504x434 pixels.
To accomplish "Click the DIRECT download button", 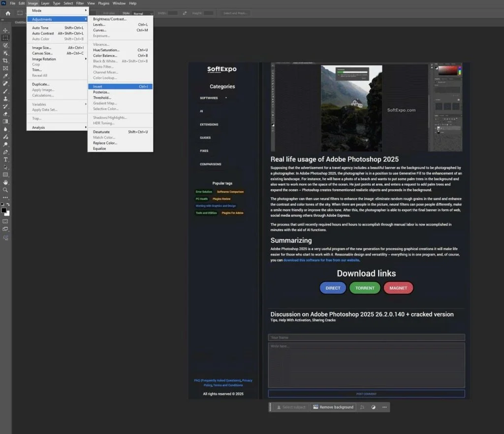I will point(332,288).
